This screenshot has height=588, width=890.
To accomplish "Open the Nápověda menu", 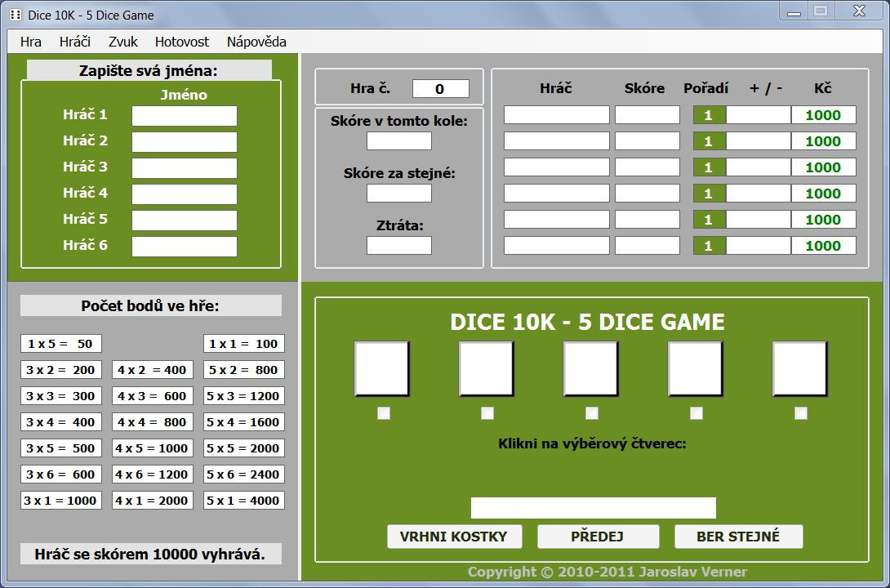I will tap(256, 42).
